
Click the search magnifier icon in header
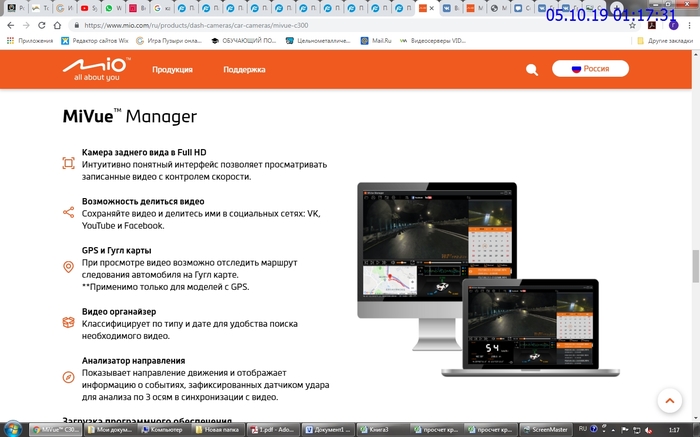pyautogui.click(x=532, y=69)
